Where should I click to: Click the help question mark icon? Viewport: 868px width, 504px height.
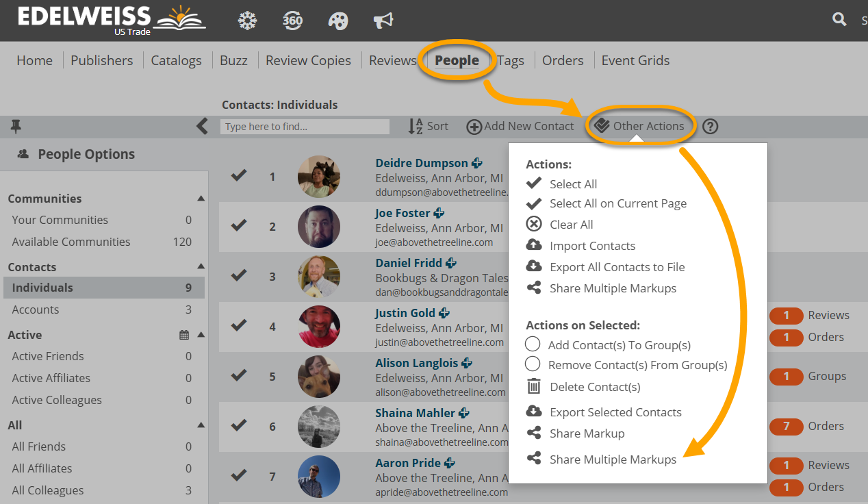711,126
